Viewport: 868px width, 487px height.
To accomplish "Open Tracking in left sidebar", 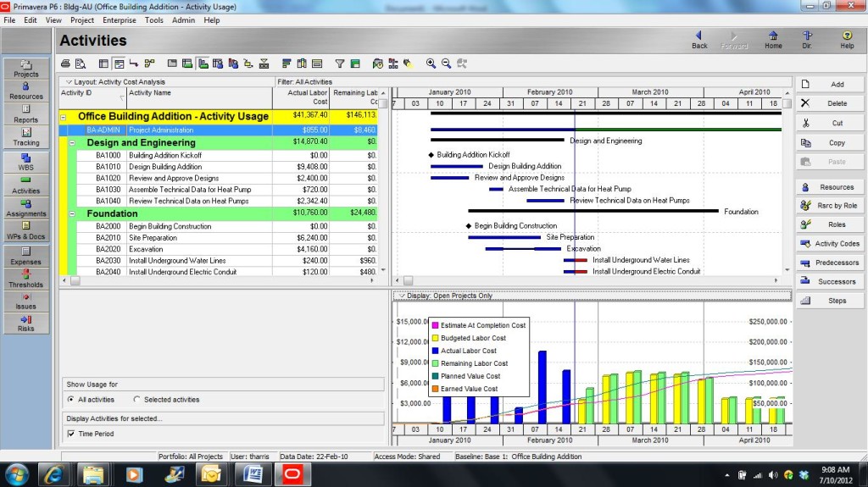I will (26, 136).
